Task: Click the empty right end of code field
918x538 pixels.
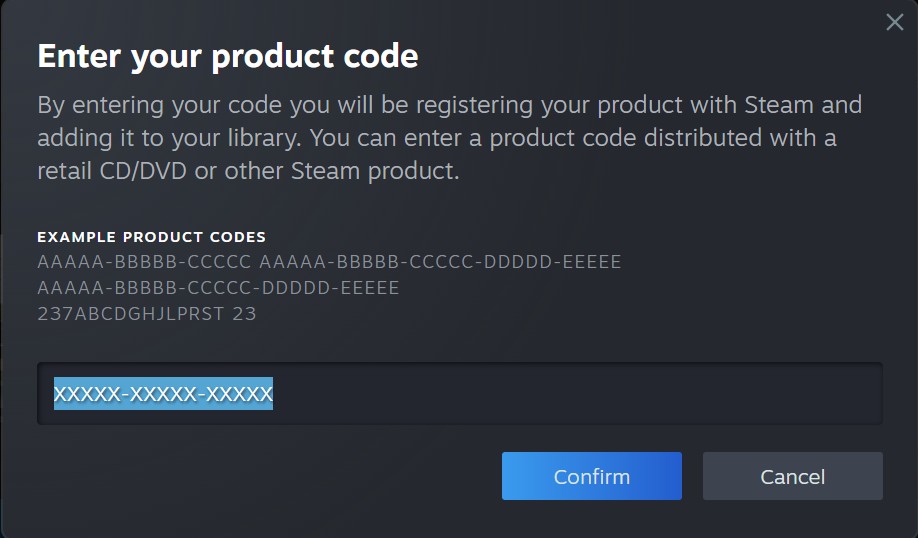Action: [700, 394]
